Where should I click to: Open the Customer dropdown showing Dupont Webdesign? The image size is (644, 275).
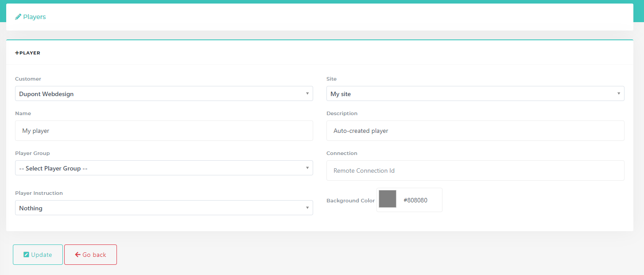[164, 93]
